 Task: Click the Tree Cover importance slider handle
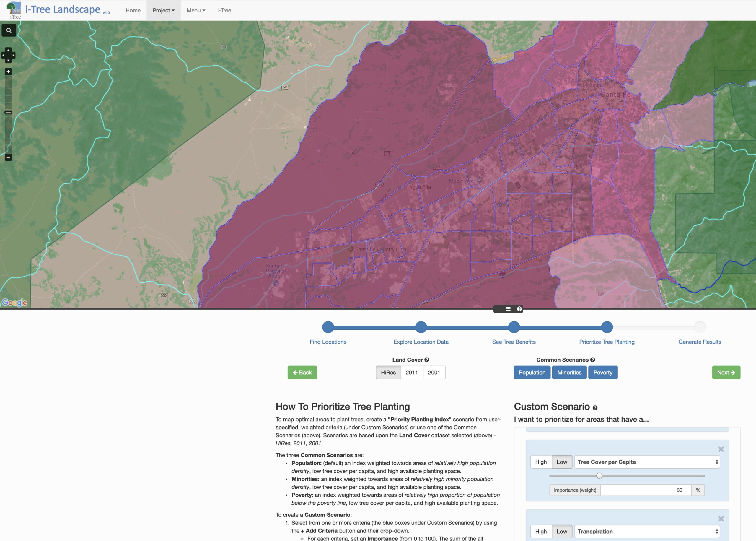(599, 476)
